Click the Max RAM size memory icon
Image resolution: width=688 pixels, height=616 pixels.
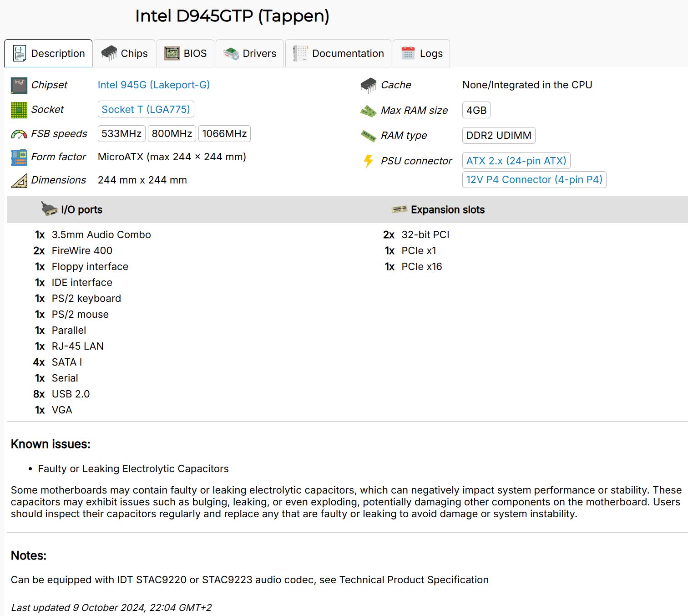point(368,111)
